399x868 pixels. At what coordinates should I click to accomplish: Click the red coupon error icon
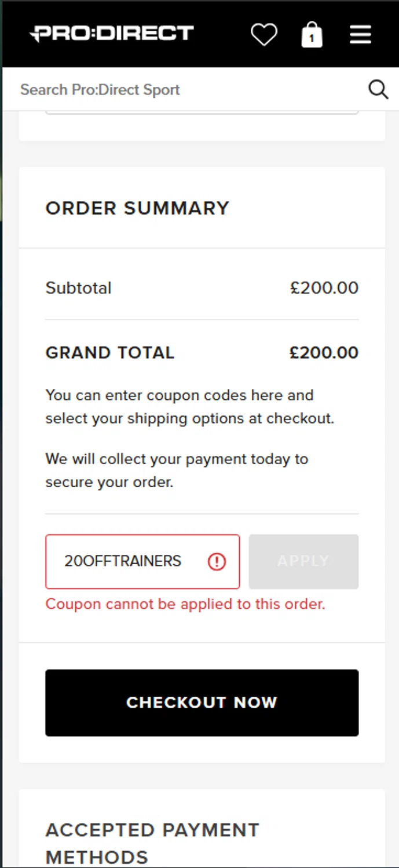pos(217,561)
